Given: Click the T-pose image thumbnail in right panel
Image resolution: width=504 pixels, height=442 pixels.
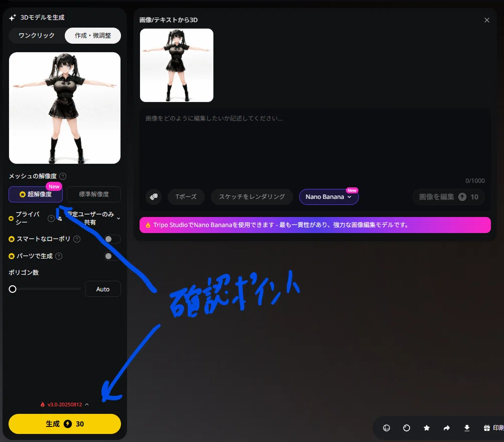Looking at the screenshot, I should click(177, 65).
